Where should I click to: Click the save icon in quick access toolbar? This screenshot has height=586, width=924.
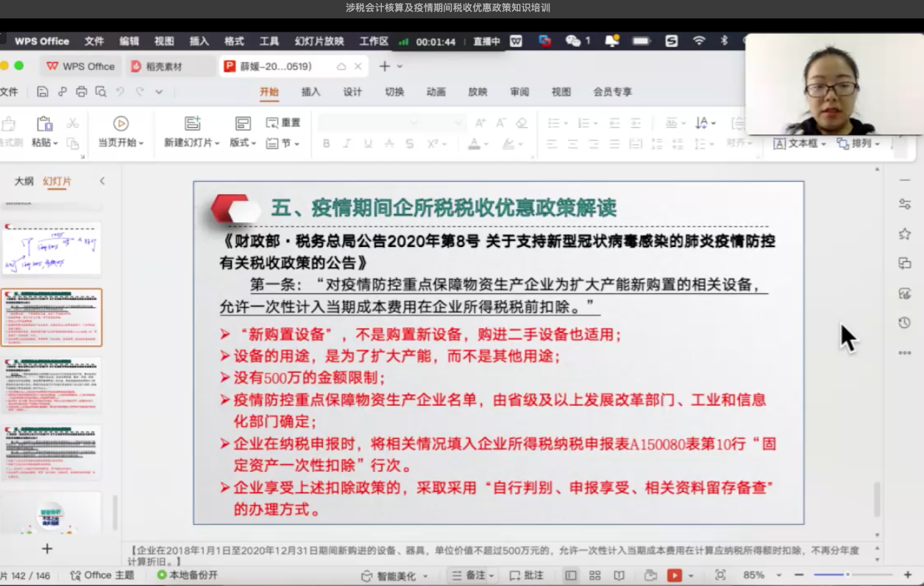click(x=43, y=92)
